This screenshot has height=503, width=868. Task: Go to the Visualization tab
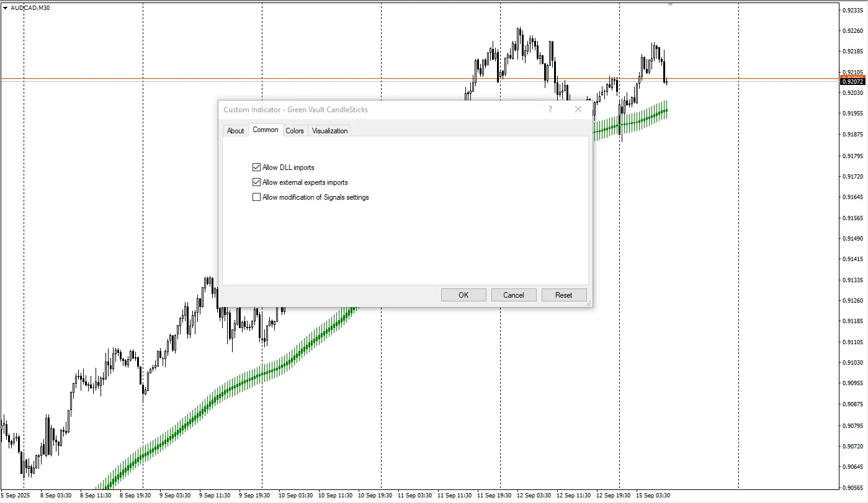coord(329,131)
